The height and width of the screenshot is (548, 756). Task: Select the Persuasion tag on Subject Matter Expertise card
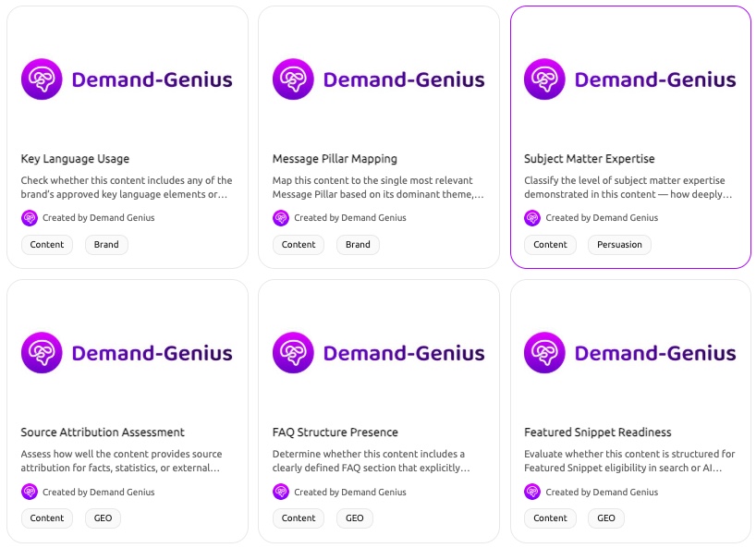[x=619, y=245]
